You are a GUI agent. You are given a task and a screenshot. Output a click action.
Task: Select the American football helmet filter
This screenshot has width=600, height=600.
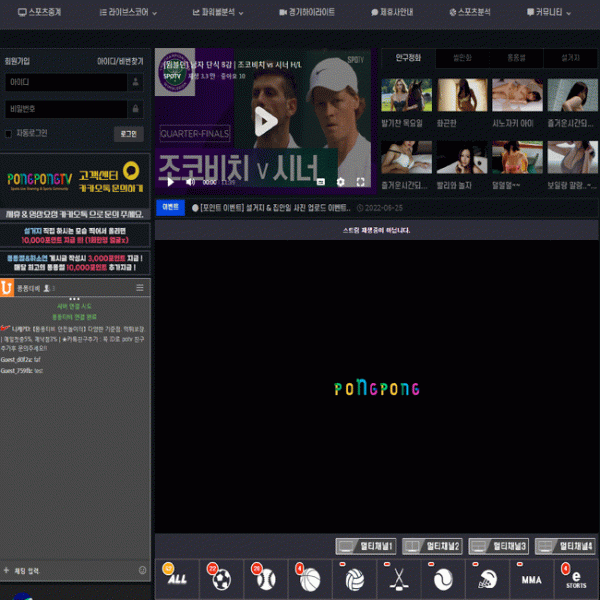pos(487,579)
